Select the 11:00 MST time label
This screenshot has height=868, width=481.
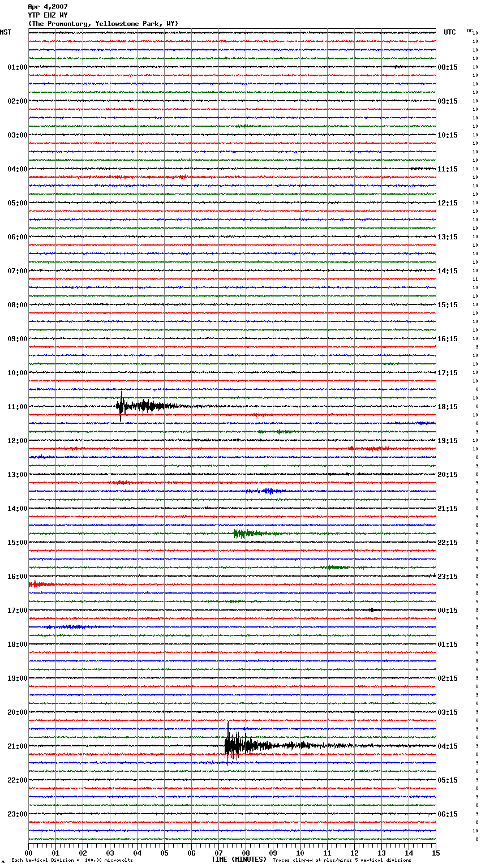[x=18, y=407]
